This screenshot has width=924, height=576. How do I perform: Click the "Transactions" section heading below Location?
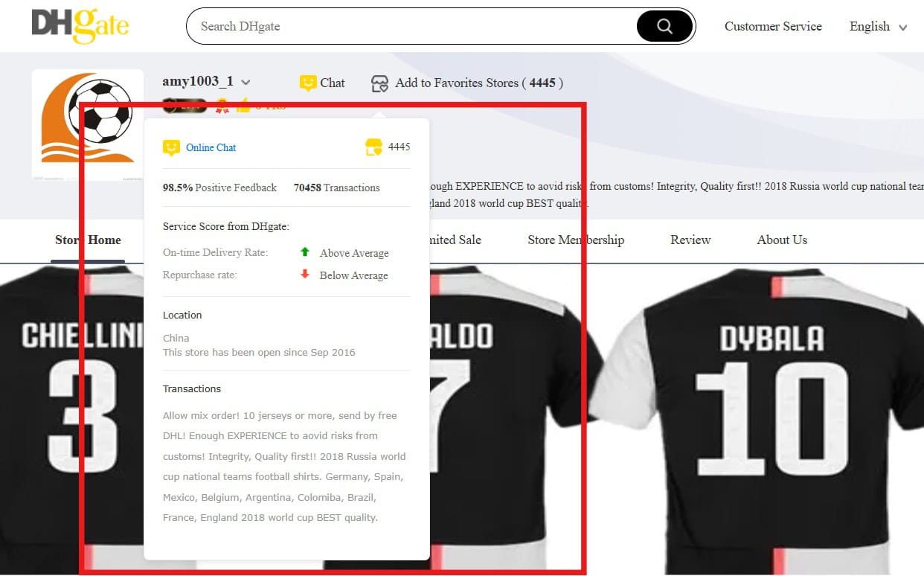pyautogui.click(x=192, y=388)
